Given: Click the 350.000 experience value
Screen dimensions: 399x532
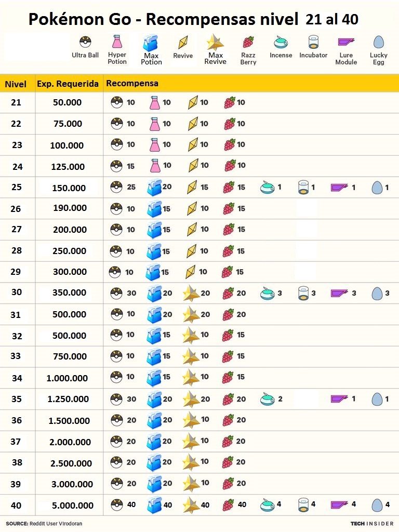Looking at the screenshot, I should (69, 292).
